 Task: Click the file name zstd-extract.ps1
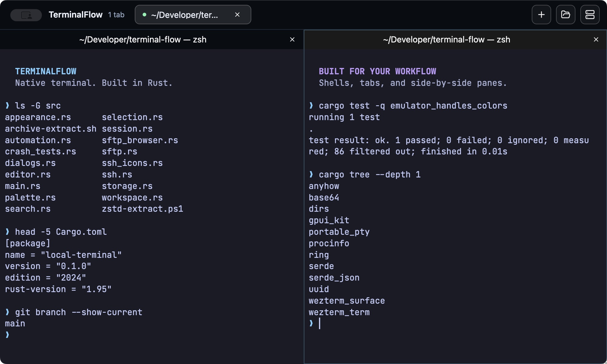(142, 209)
